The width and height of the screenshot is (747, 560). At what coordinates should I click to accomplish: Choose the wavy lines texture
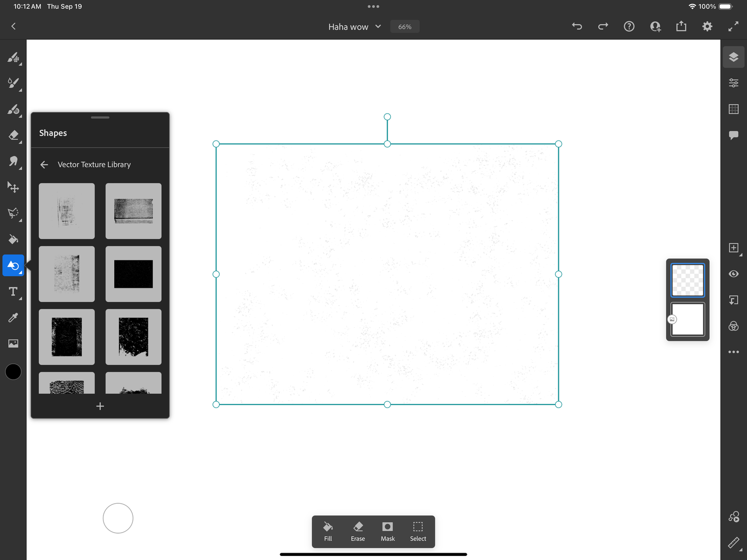point(67,383)
